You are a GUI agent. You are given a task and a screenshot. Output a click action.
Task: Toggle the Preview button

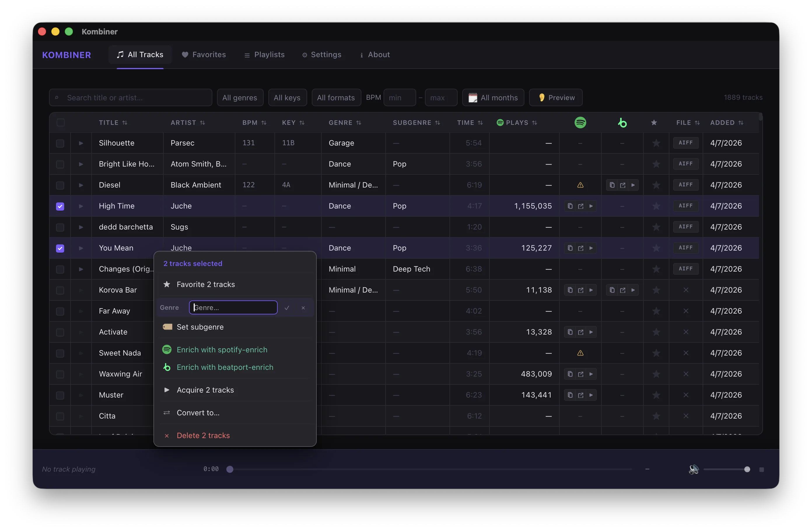click(x=555, y=98)
